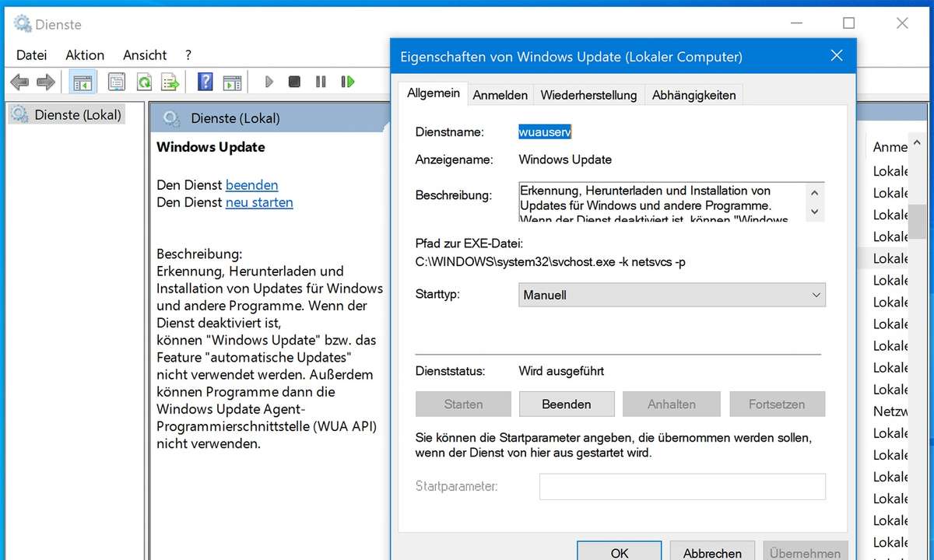Click the greyed Starten button
This screenshot has width=934, height=560.
click(463, 404)
